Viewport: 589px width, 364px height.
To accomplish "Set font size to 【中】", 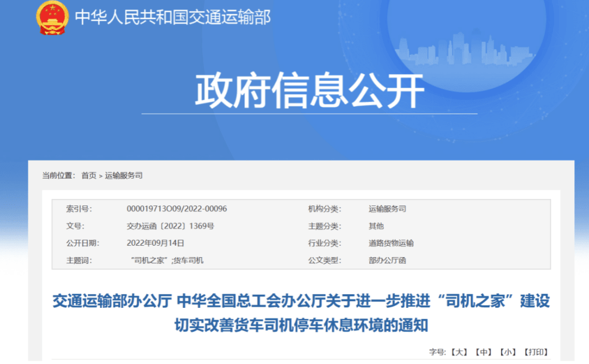I will click(x=484, y=352).
